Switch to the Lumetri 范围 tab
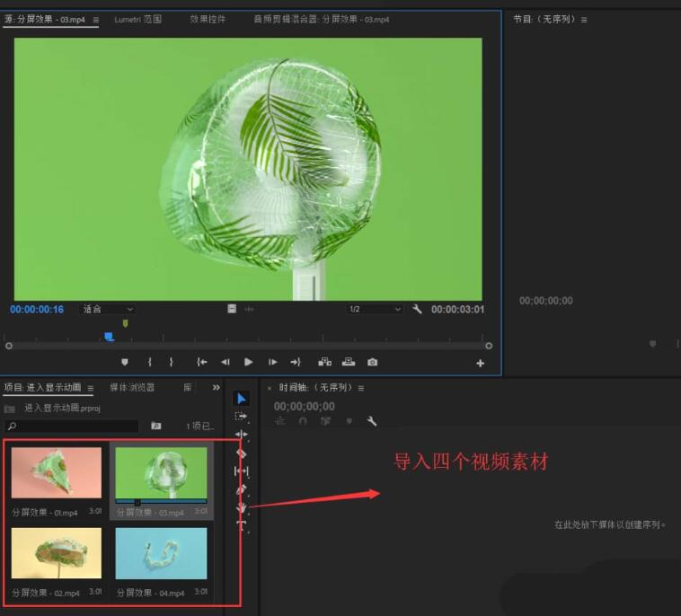This screenshot has height=616, width=681. point(137,19)
